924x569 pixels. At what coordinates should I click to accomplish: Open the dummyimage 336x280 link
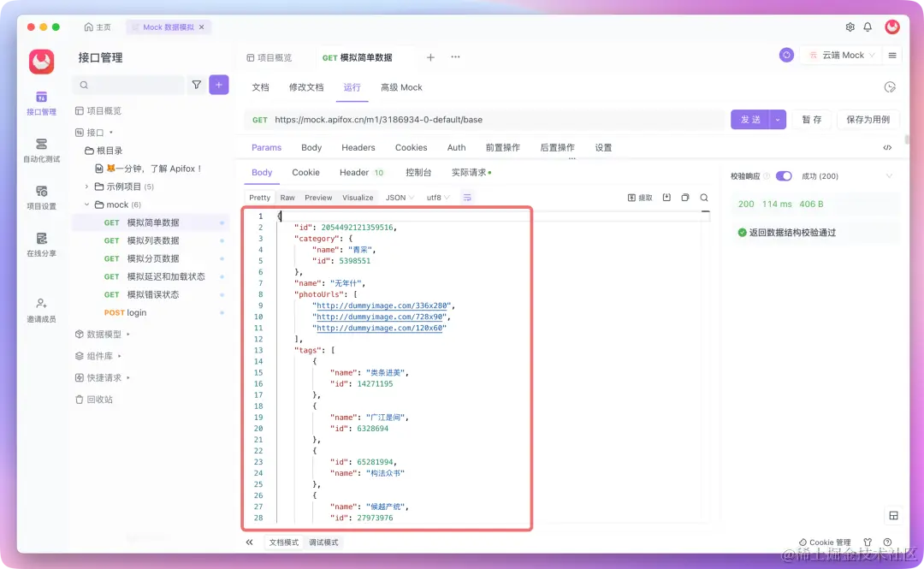pyautogui.click(x=382, y=305)
